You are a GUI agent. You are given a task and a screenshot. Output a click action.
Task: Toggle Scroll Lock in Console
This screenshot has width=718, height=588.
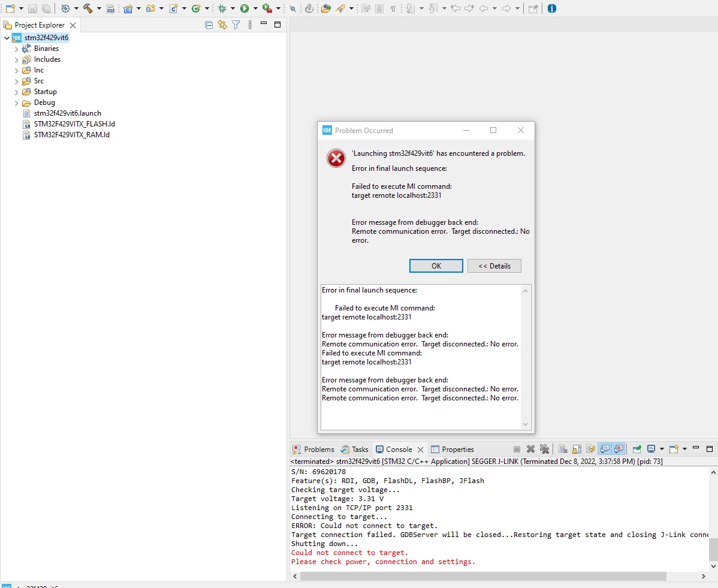tap(577, 449)
